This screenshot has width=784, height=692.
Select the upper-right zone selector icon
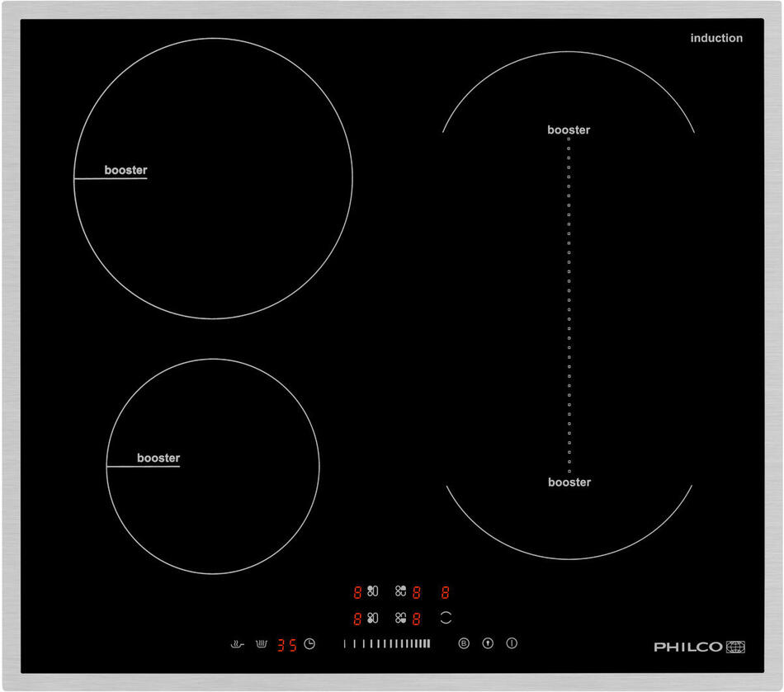(401, 591)
